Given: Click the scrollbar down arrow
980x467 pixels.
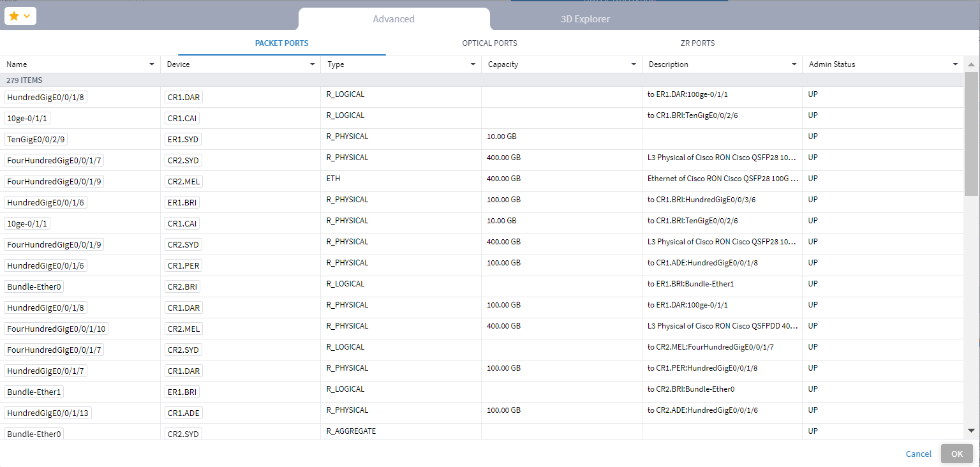Looking at the screenshot, I should [x=971, y=431].
